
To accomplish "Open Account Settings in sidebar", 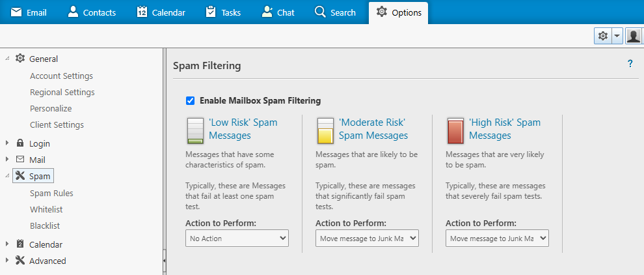I will point(62,76).
